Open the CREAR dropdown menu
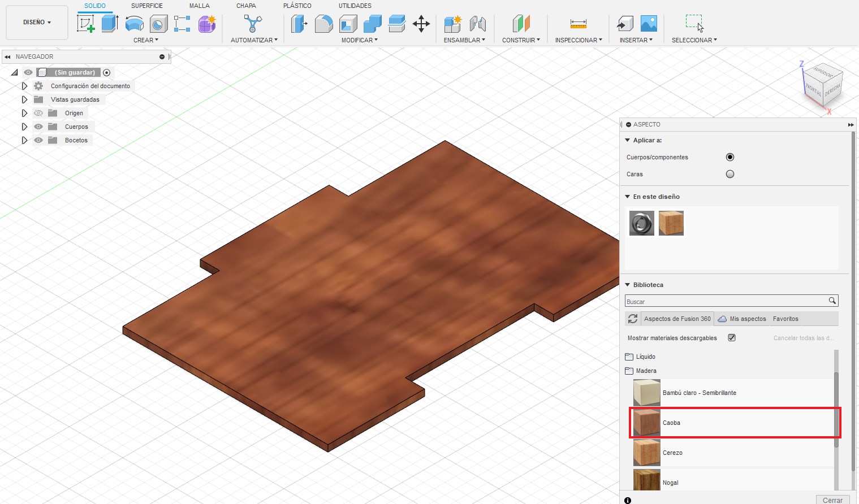This screenshot has height=504, width=859. pyautogui.click(x=146, y=40)
